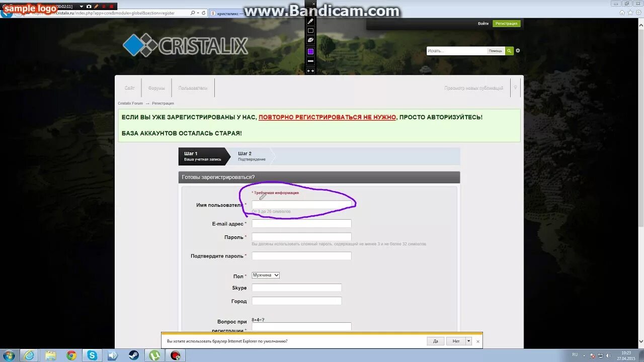Open Steam from taskbar

pyautogui.click(x=134, y=355)
